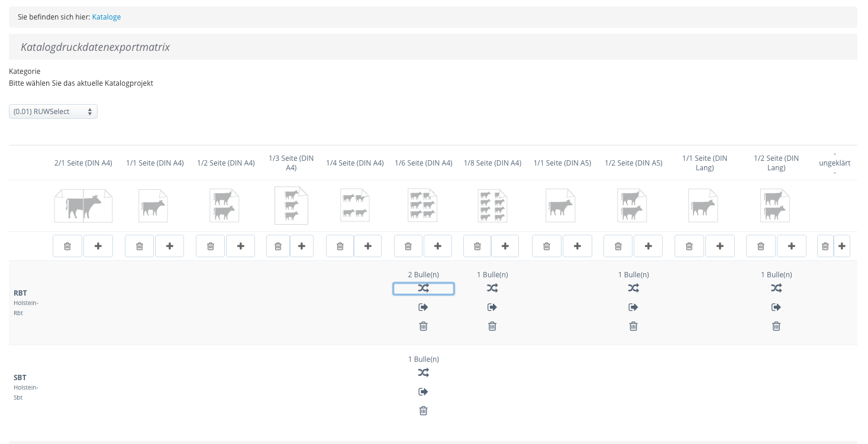Click the 1/8 Seite eight-cow page thumbnail
Image resolution: width=868 pixels, height=444 pixels.
coord(492,206)
